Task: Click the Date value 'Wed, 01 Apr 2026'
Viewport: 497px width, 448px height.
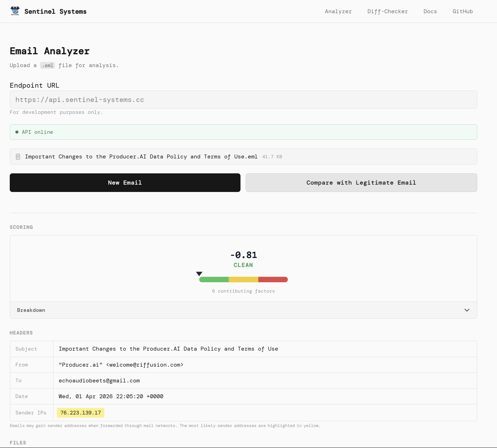Action: tap(111, 396)
